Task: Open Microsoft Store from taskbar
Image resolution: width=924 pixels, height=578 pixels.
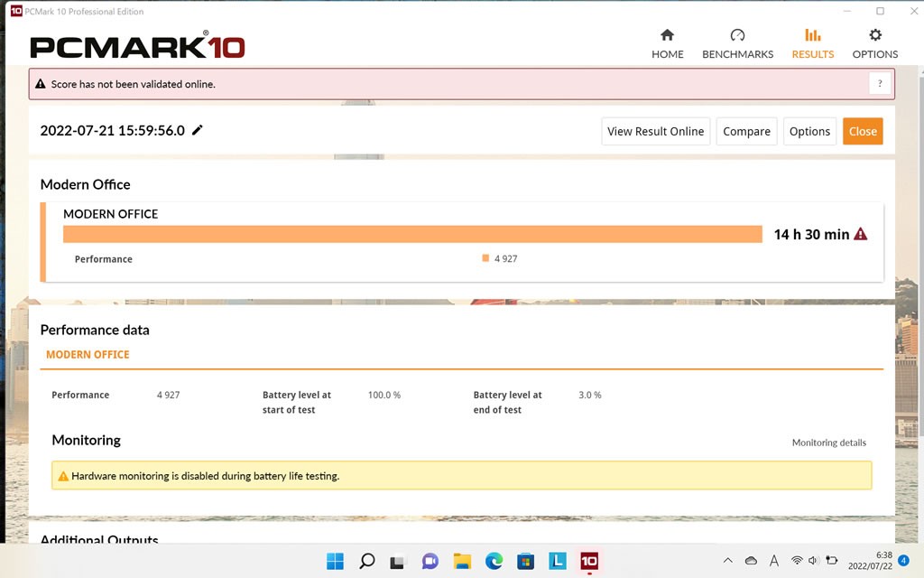Action: click(526, 561)
